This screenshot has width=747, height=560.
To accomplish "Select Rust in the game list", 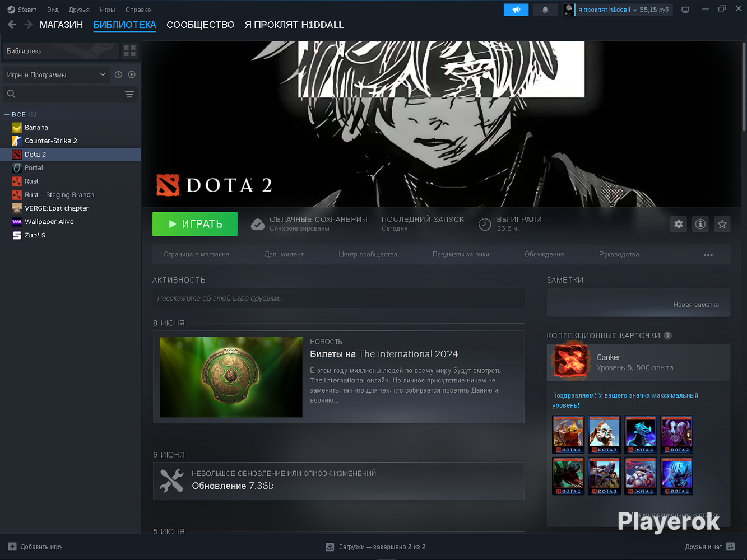I will [71, 181].
